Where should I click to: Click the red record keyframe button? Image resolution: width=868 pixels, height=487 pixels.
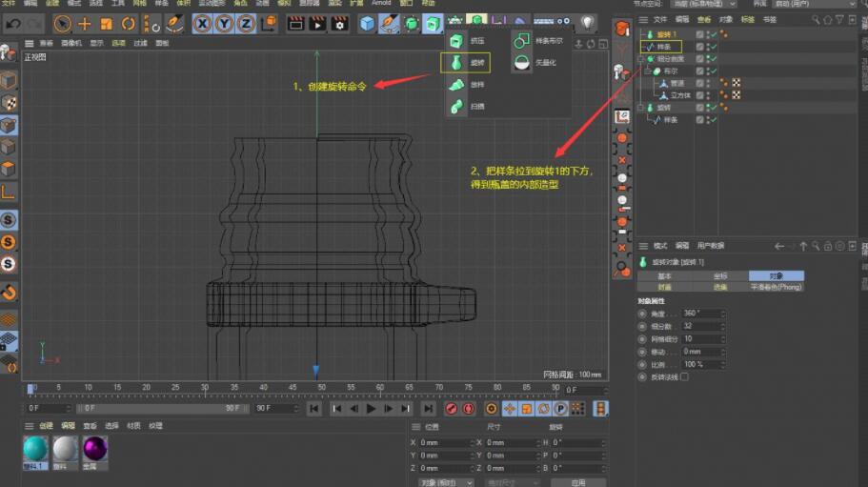pyautogui.click(x=452, y=409)
